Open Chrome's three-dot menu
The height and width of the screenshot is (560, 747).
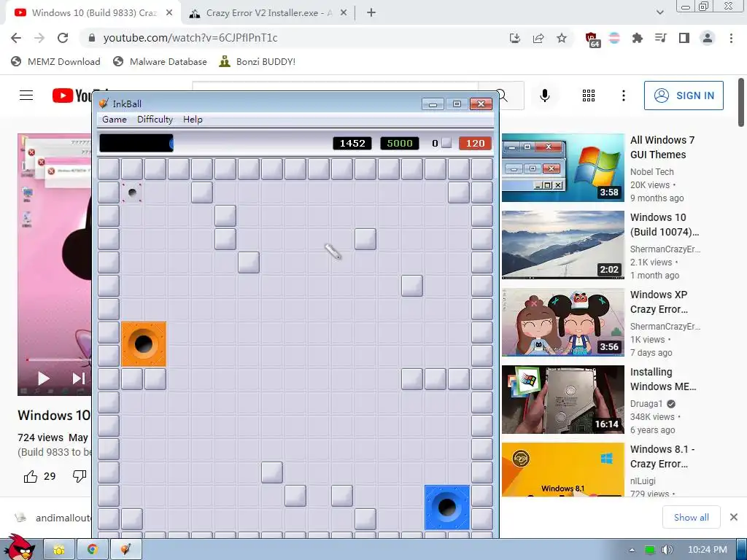pos(731,38)
